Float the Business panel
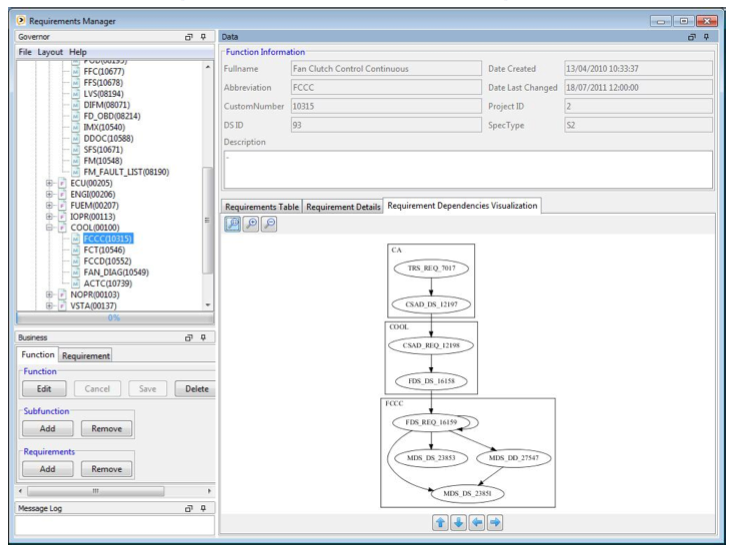This screenshot has width=734, height=552. click(189, 337)
